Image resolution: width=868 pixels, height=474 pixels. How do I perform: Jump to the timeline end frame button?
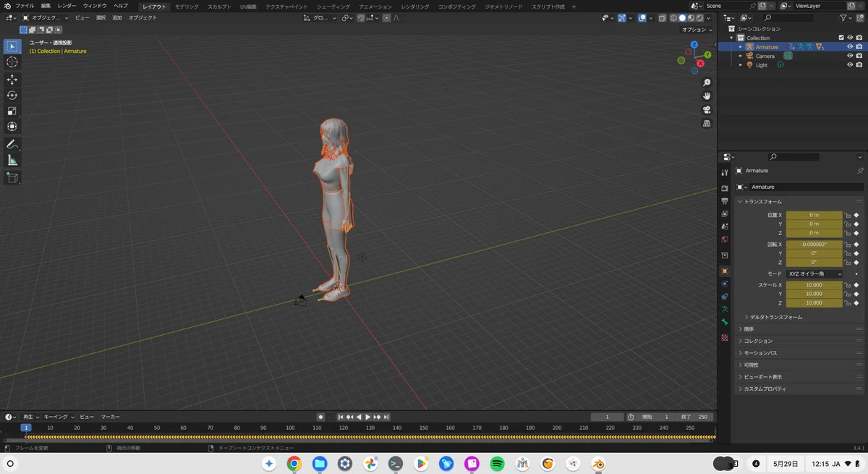click(x=386, y=417)
